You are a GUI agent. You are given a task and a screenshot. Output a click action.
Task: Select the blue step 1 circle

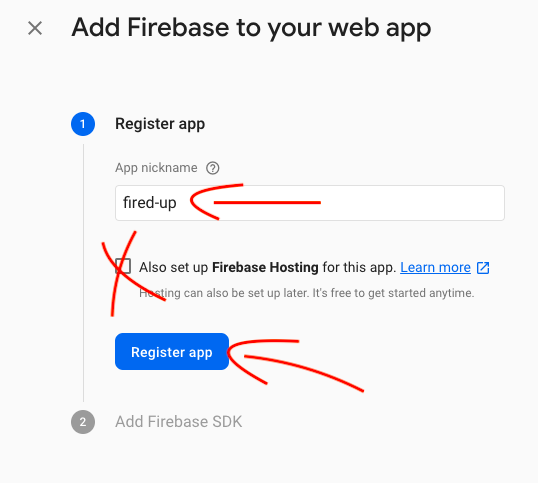[x=83, y=124]
